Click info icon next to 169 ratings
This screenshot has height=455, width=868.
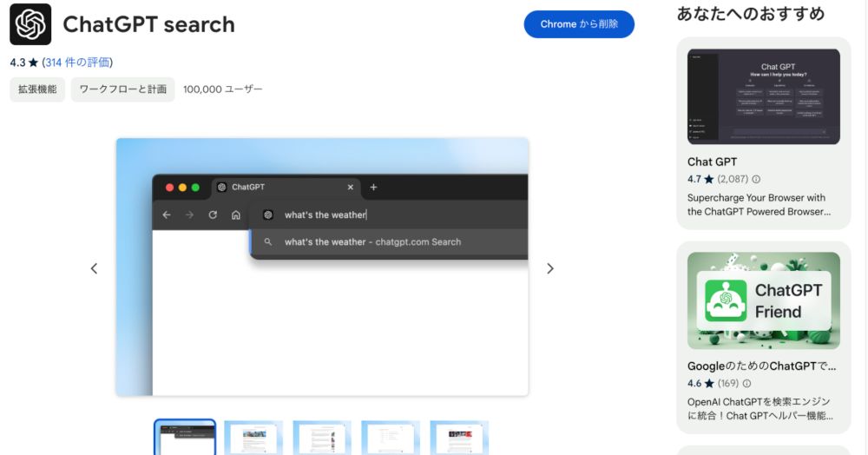[x=746, y=384]
